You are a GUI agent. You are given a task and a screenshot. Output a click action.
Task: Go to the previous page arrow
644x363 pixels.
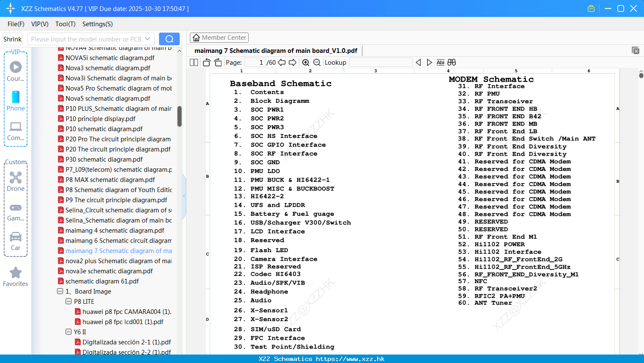(282, 62)
